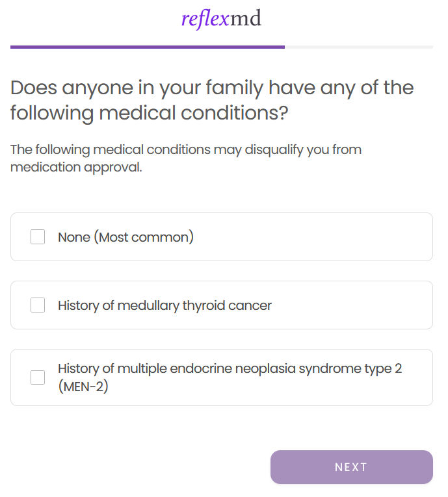Check the medullary thyroid cancer checkbox
This screenshot has height=497, width=448.
pyautogui.click(x=38, y=305)
